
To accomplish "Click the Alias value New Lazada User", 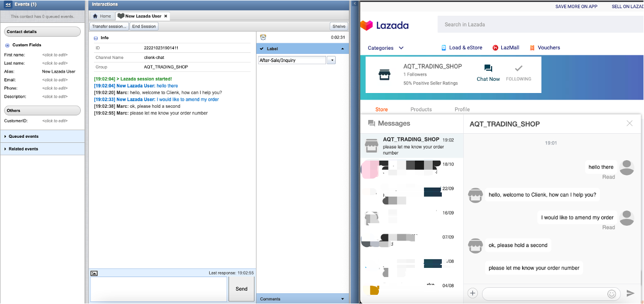I will (x=59, y=72).
